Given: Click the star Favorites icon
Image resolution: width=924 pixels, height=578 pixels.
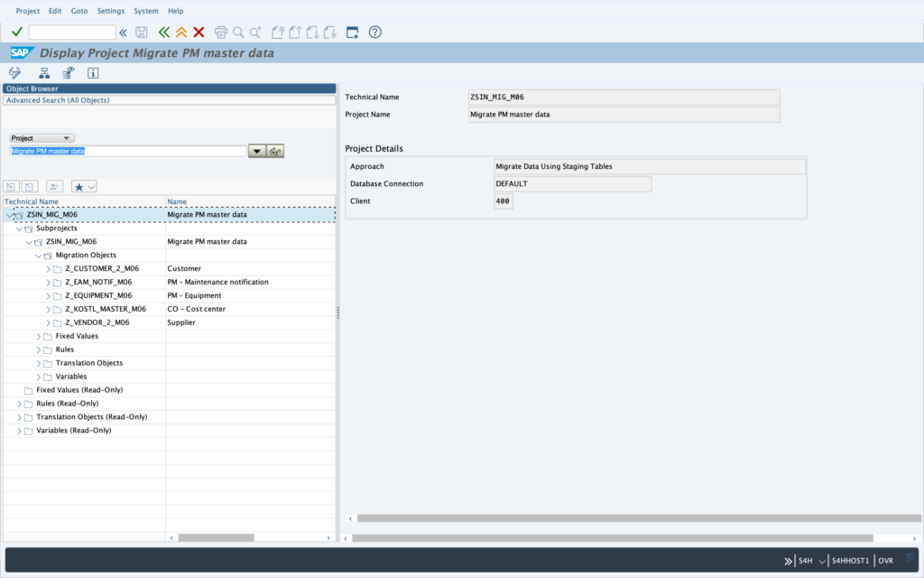Looking at the screenshot, I should (x=79, y=187).
